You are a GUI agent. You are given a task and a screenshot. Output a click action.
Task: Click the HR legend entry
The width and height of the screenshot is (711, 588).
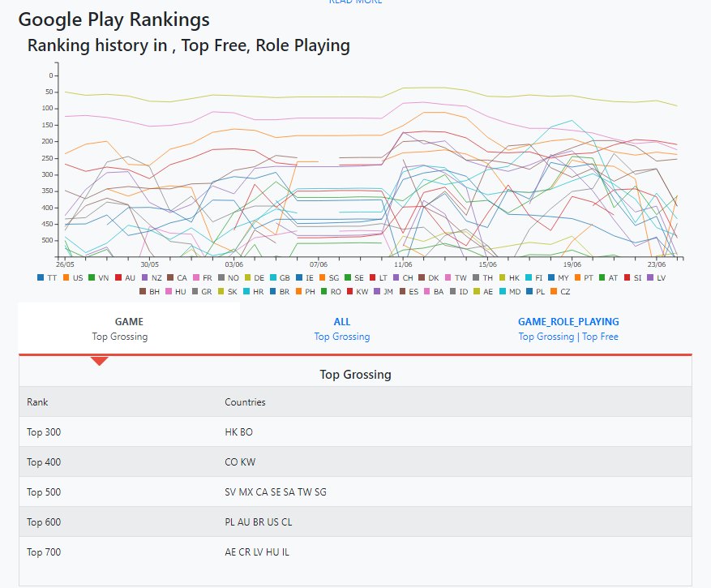pyautogui.click(x=253, y=292)
